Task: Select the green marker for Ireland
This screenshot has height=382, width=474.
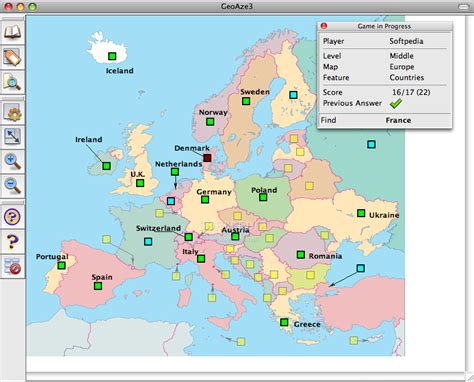Action: click(106, 166)
